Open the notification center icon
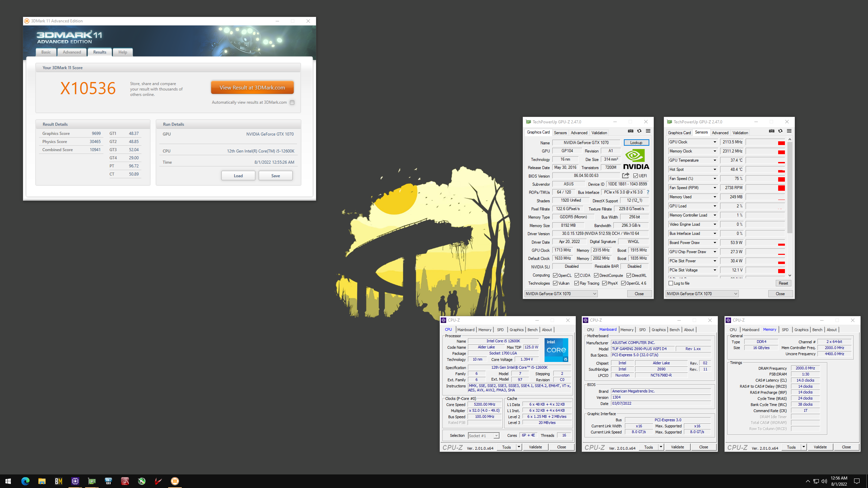 click(x=857, y=481)
